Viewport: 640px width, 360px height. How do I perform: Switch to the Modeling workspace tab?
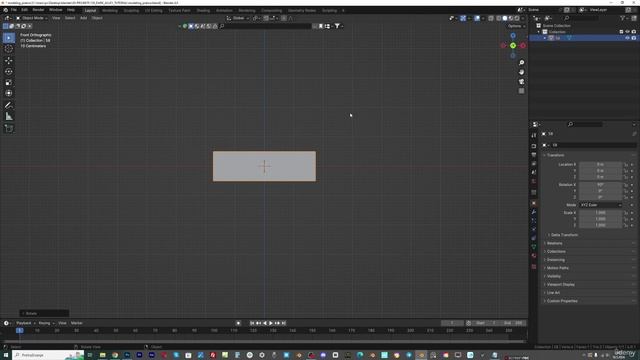tap(110, 10)
